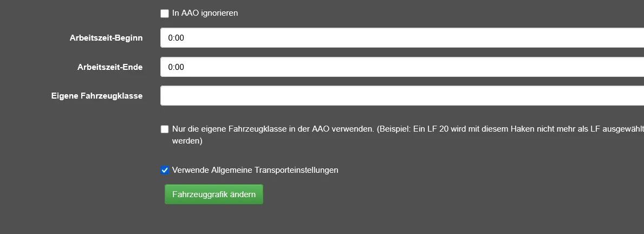Click the word "werden)" ending the checkbox description
This screenshot has width=644, height=234.
point(187,141)
